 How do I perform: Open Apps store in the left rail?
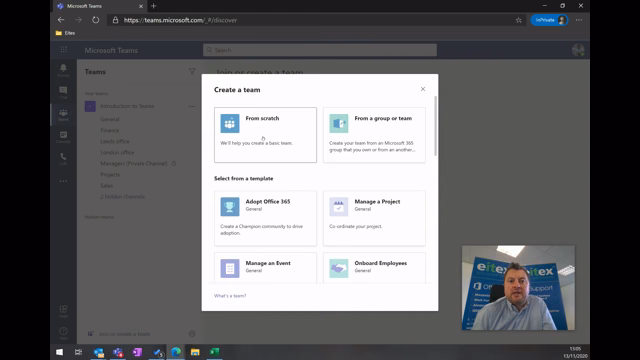click(x=63, y=311)
